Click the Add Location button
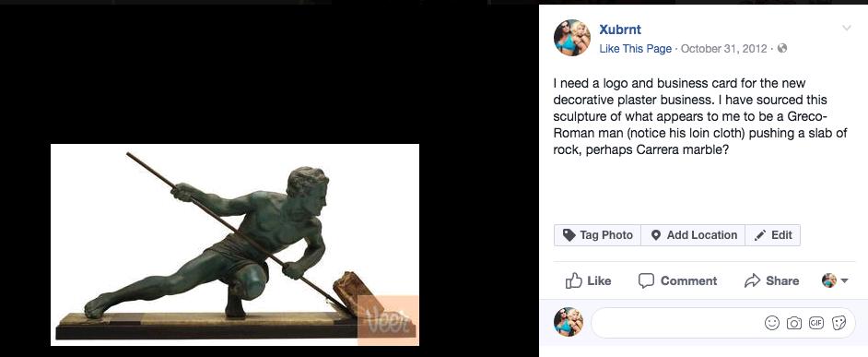 coord(693,235)
